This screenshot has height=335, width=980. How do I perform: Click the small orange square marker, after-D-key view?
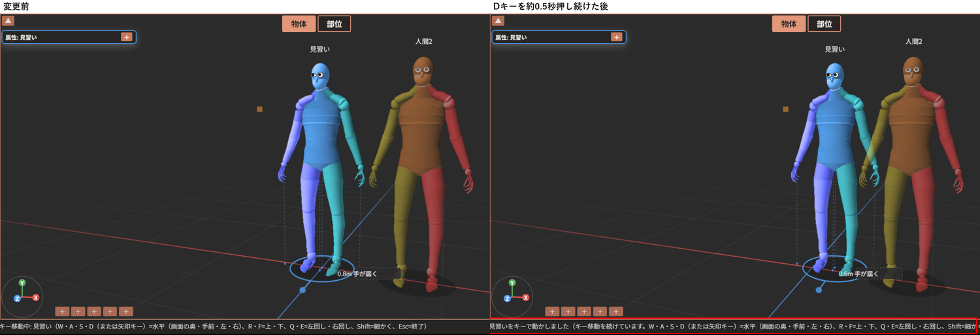[x=785, y=109]
